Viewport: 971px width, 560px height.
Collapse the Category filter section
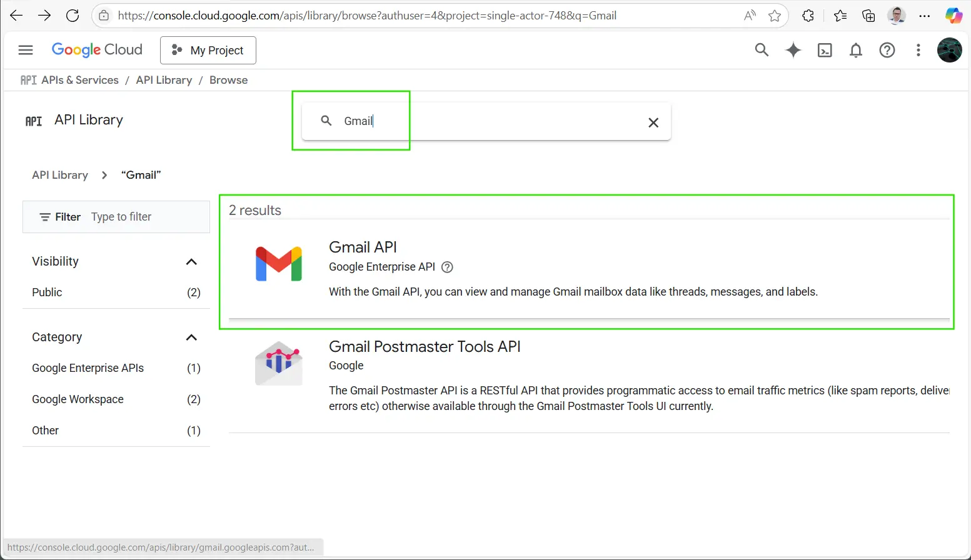pos(191,337)
